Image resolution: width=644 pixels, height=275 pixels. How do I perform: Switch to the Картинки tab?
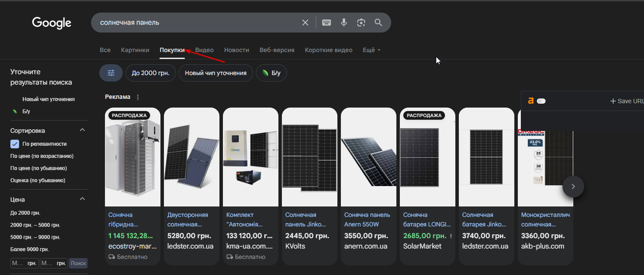click(x=135, y=50)
